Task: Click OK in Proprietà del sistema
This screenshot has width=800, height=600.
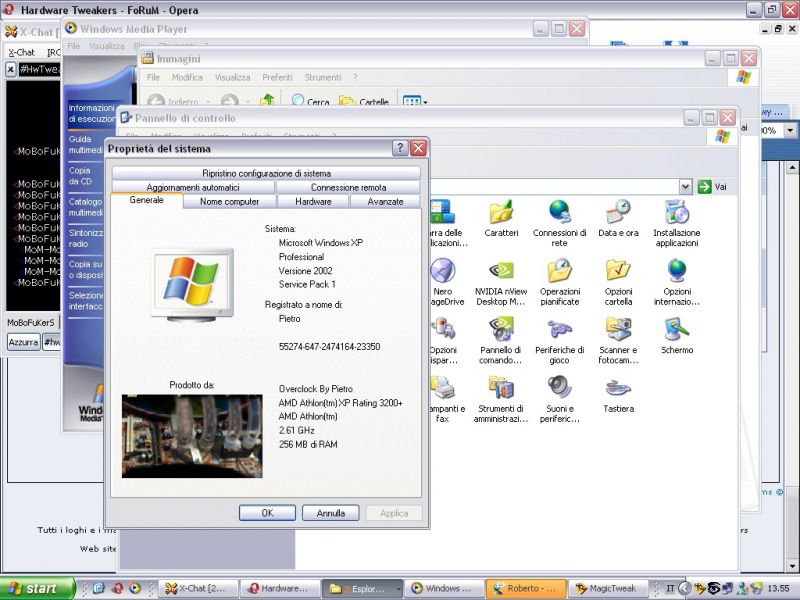Action: click(267, 513)
